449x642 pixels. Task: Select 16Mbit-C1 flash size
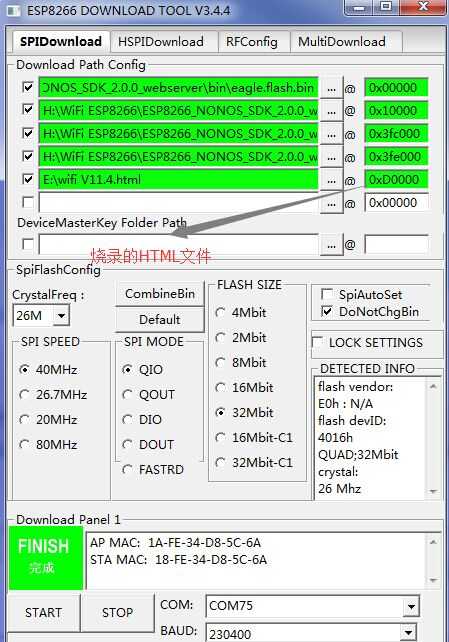254,438
